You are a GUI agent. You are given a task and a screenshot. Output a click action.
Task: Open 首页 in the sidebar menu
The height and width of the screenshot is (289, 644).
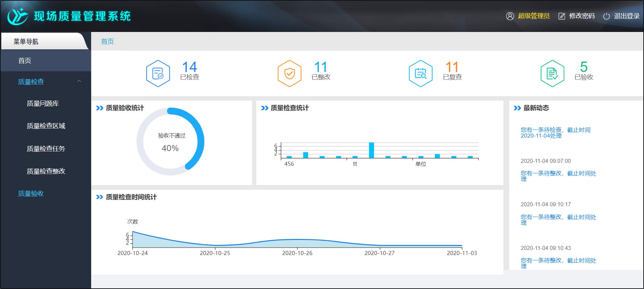coord(46,61)
